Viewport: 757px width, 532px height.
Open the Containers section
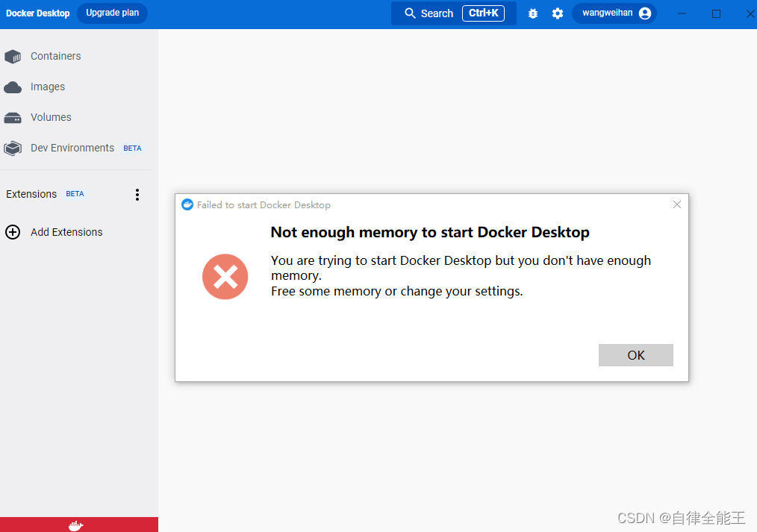55,56
